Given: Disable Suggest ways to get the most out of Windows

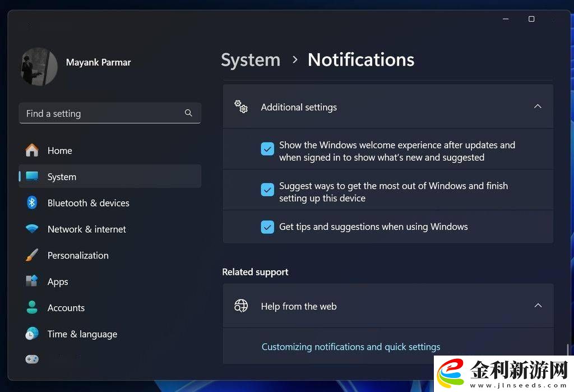Looking at the screenshot, I should [267, 190].
